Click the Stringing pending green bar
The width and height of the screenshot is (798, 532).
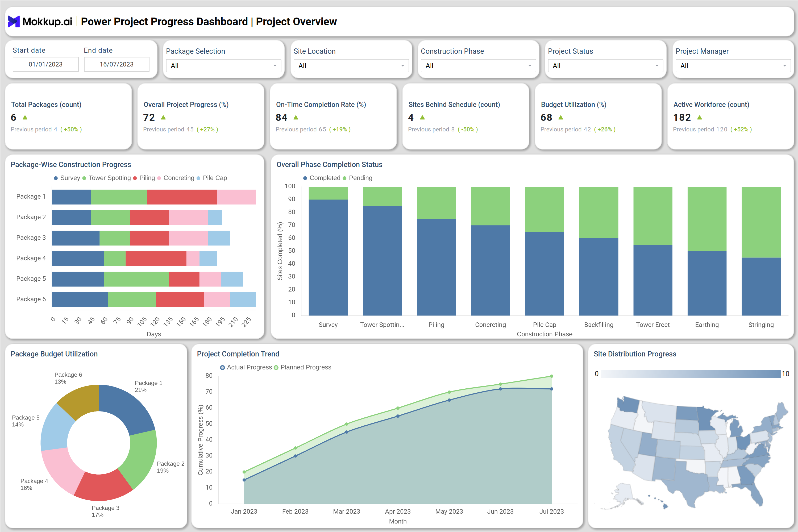[x=761, y=222]
